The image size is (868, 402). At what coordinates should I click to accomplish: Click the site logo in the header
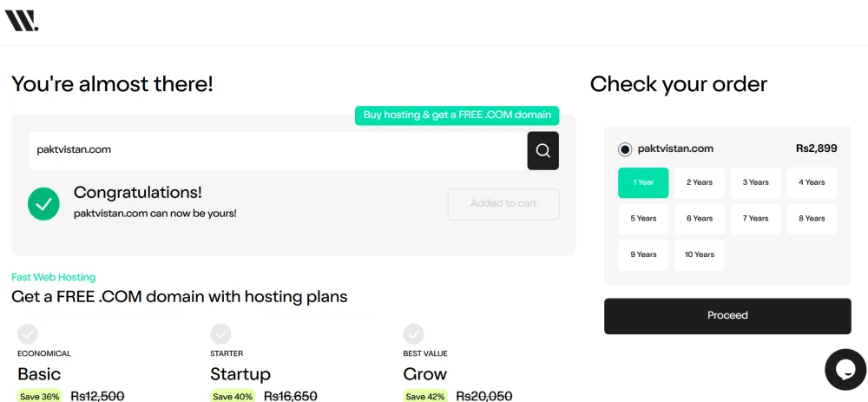[22, 21]
